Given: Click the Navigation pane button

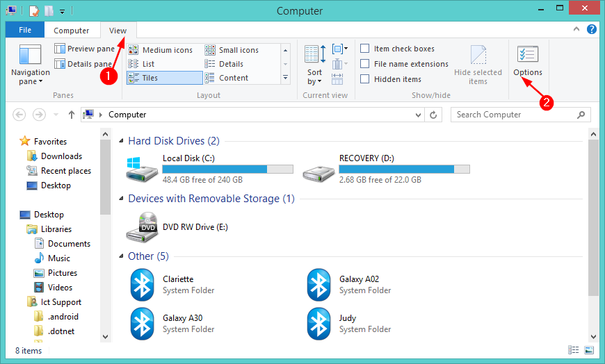Looking at the screenshot, I should 30,65.
